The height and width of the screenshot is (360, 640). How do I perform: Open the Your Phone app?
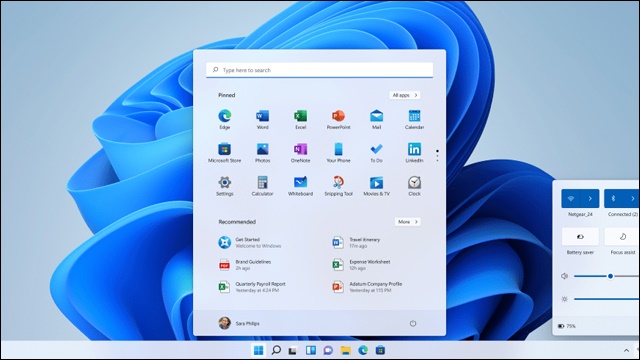point(338,153)
